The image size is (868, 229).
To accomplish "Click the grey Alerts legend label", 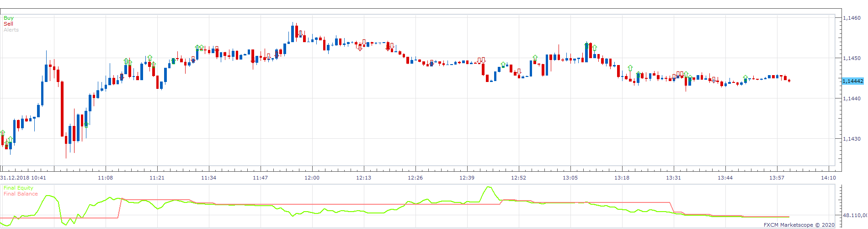I will pyautogui.click(x=11, y=30).
